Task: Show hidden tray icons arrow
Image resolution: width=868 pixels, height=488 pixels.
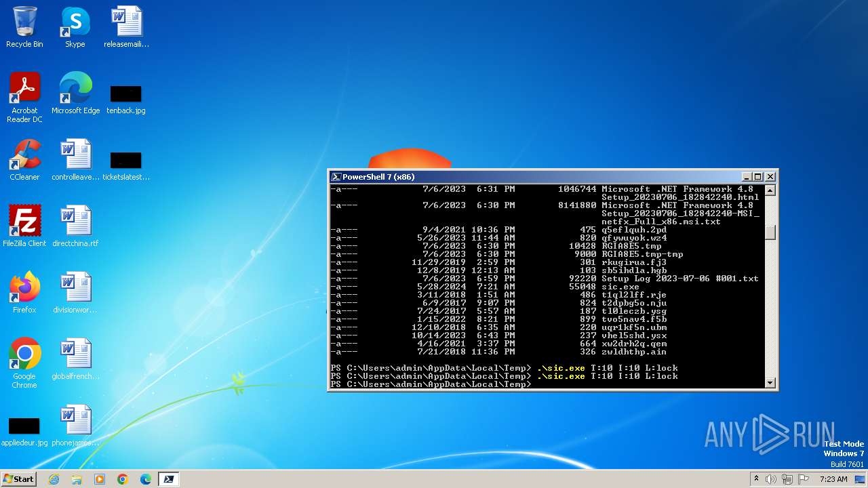Action: click(757, 479)
